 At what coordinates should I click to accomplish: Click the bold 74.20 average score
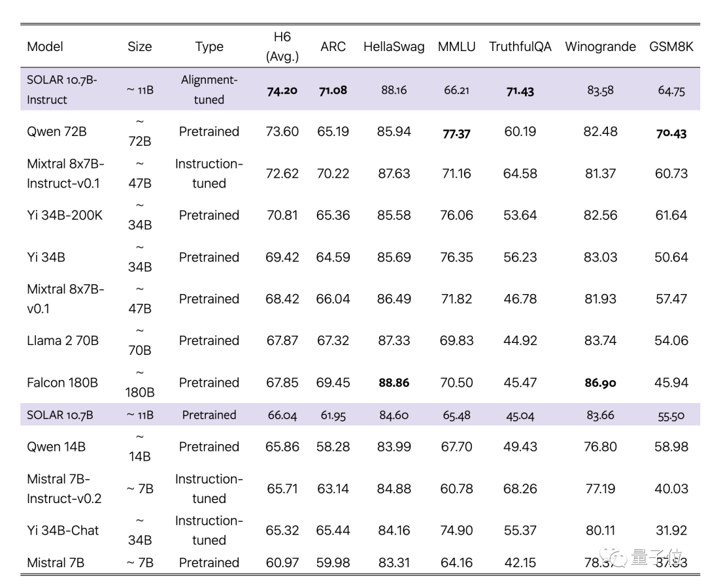point(282,90)
